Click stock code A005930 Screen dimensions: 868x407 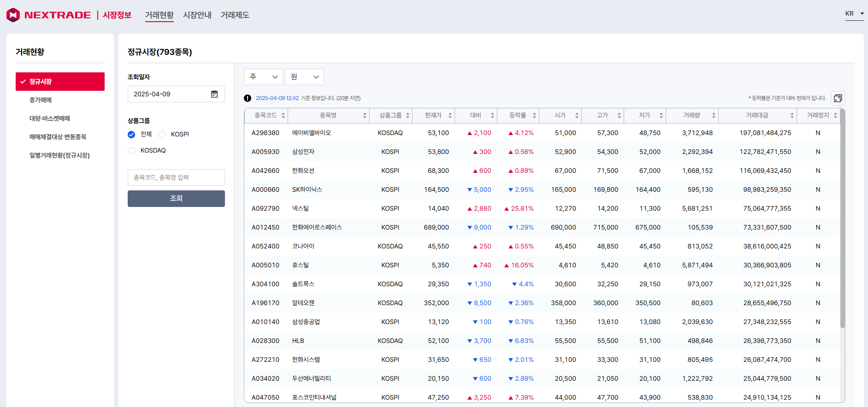pyautogui.click(x=266, y=152)
